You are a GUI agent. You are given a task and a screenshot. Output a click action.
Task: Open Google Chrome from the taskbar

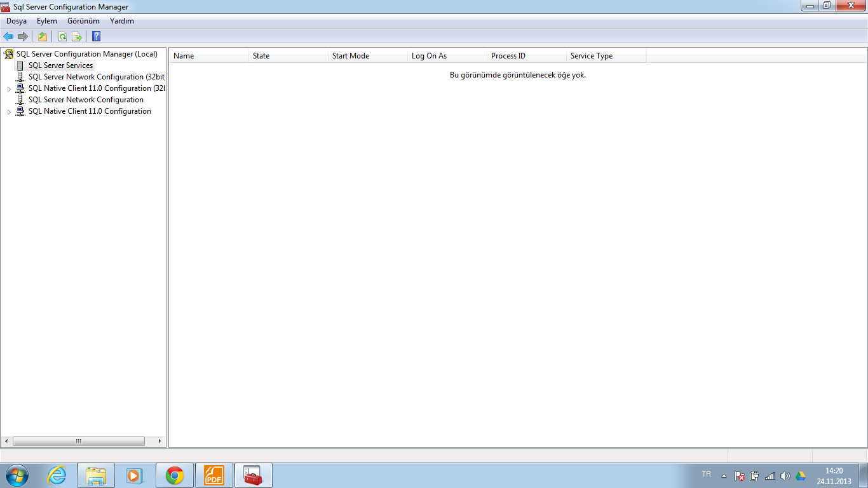(x=175, y=475)
